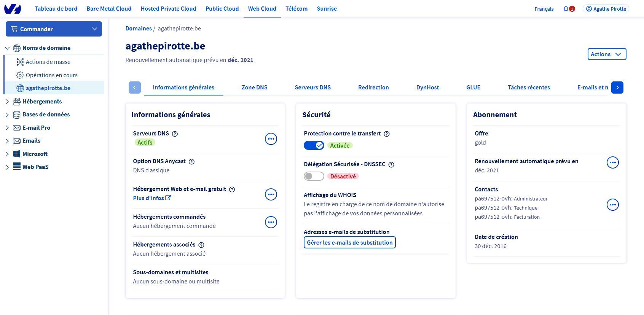644x315 pixels.
Task: Select Opérations en cours in sidebar
Action: click(51, 75)
